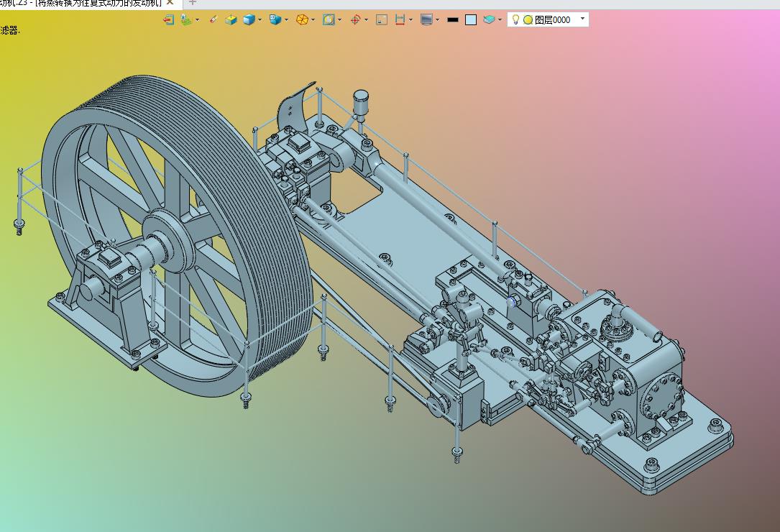The width and height of the screenshot is (780, 532).
Task: Toggle the light bulb layer visibility icon
Action: [516, 20]
